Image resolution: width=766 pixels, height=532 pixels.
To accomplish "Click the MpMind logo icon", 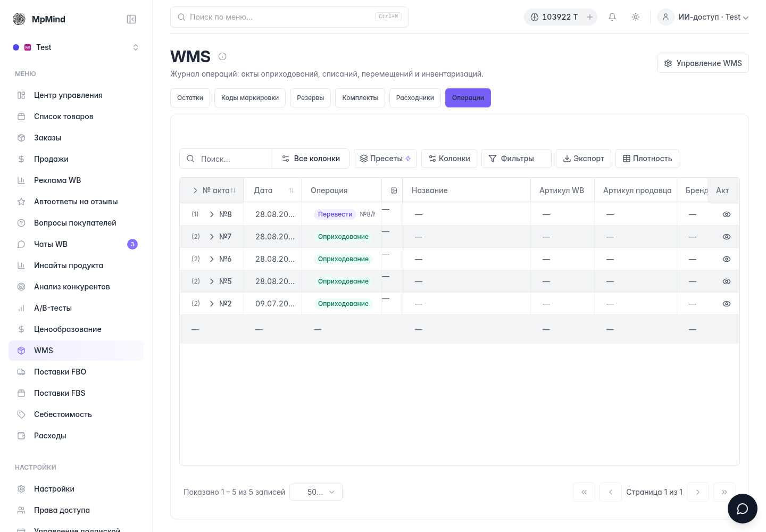I will (x=19, y=19).
